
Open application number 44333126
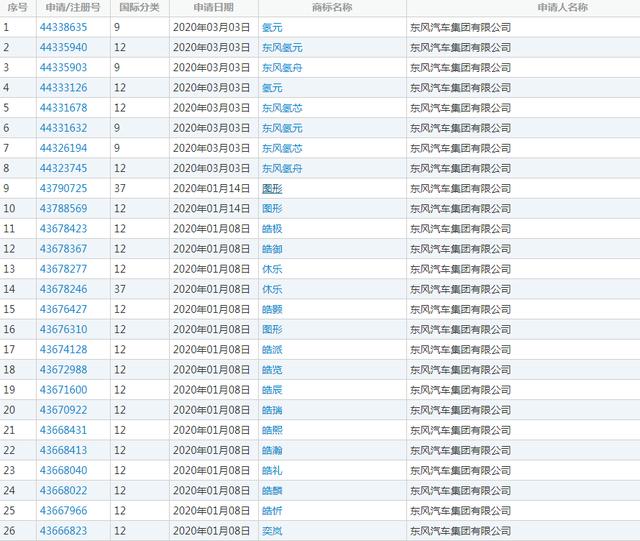coord(63,88)
